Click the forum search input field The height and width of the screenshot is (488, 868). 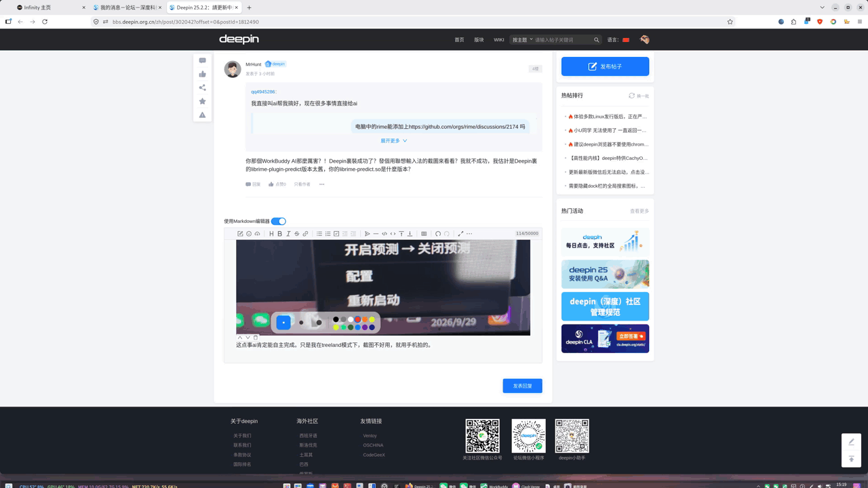click(563, 40)
